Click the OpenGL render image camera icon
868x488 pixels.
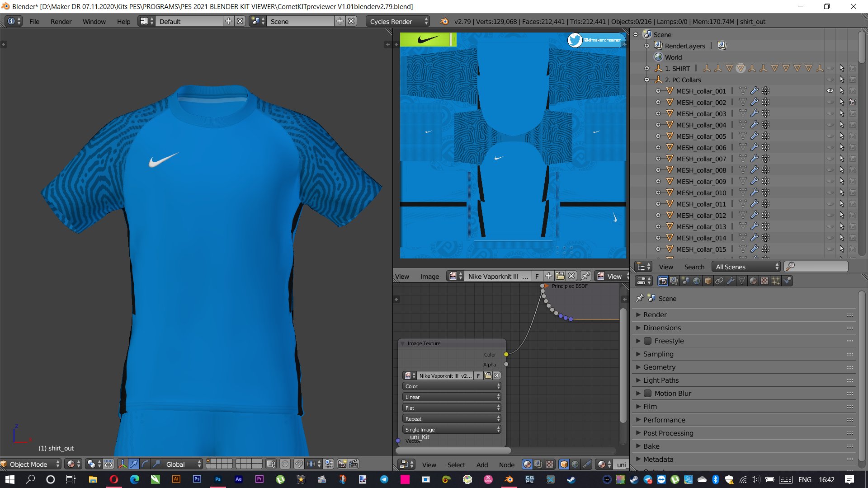coord(342,464)
